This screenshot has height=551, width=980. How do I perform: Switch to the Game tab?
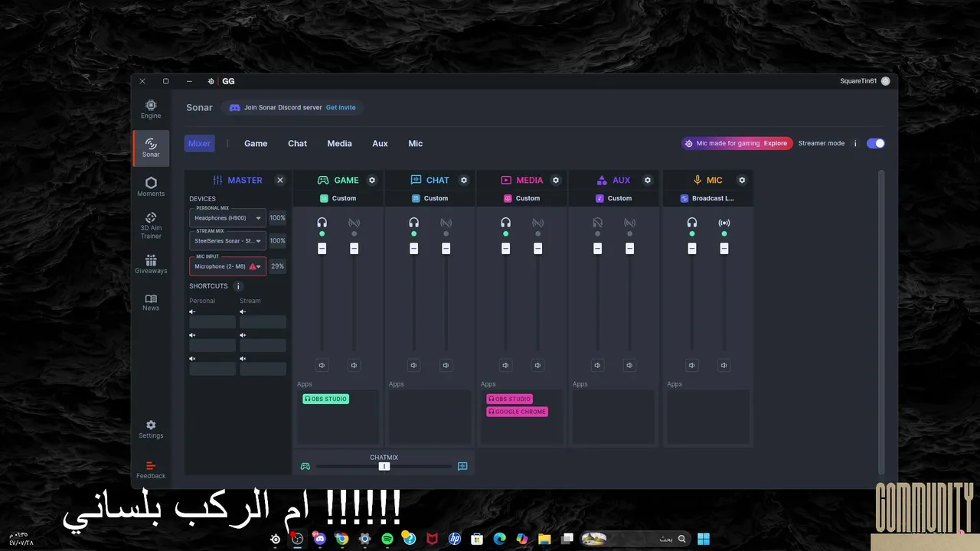tap(256, 143)
